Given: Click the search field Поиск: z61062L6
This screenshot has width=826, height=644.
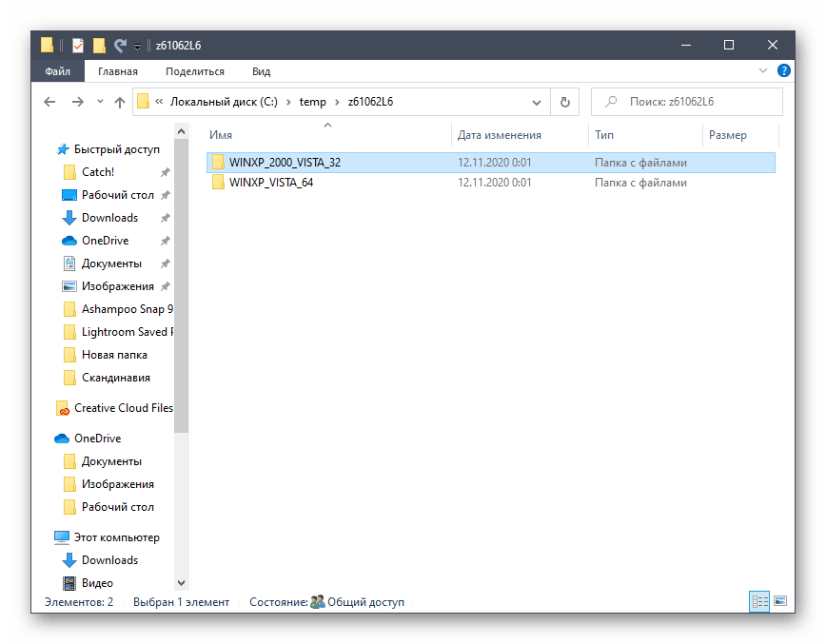Looking at the screenshot, I should 687,102.
